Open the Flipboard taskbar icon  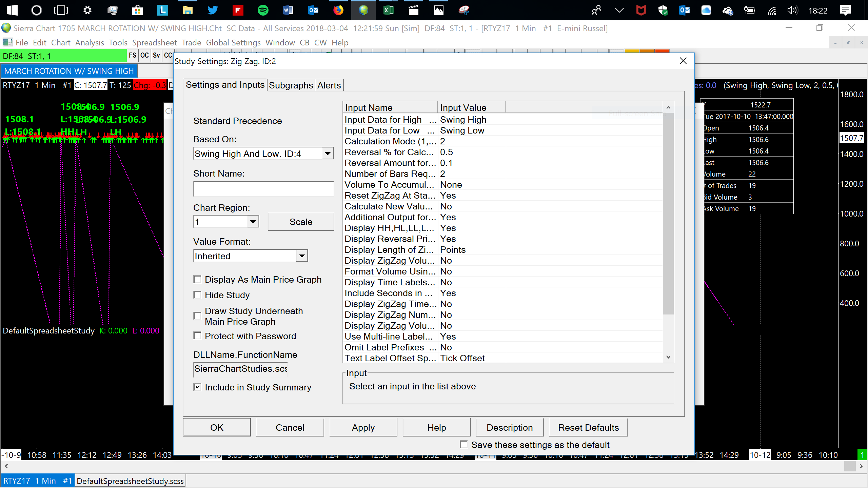coord(238,10)
